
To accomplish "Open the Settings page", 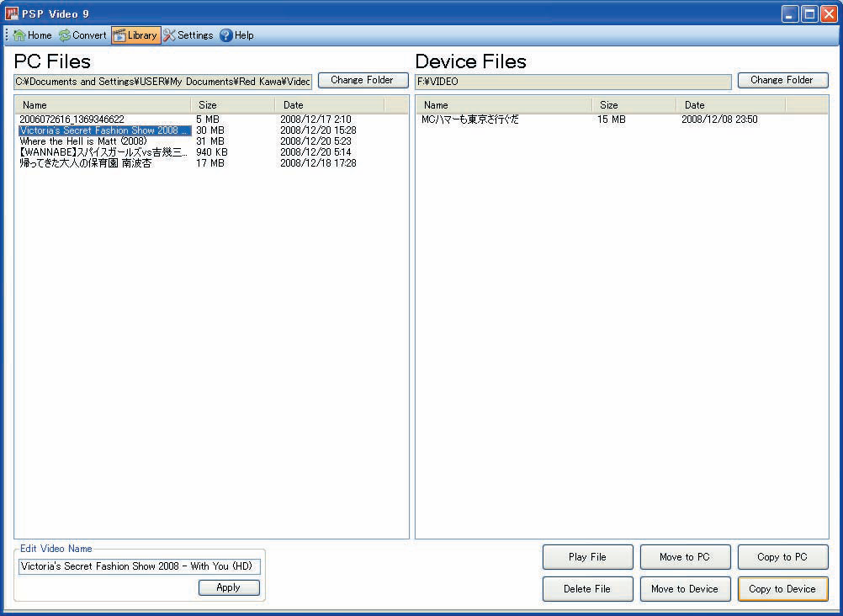I will (188, 35).
